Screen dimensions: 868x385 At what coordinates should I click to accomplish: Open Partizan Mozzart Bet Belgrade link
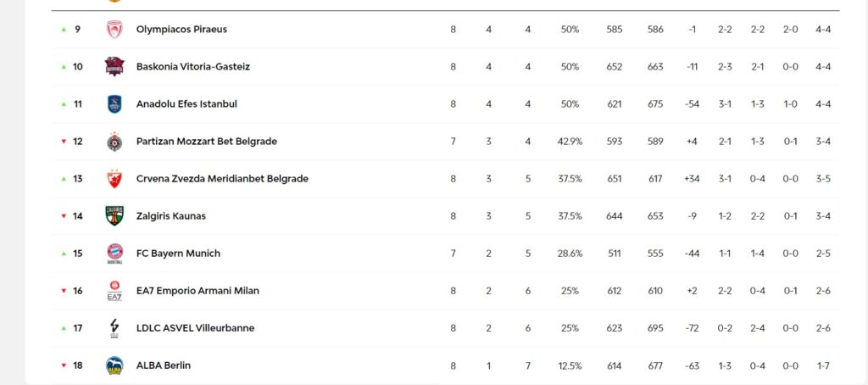coord(206,142)
